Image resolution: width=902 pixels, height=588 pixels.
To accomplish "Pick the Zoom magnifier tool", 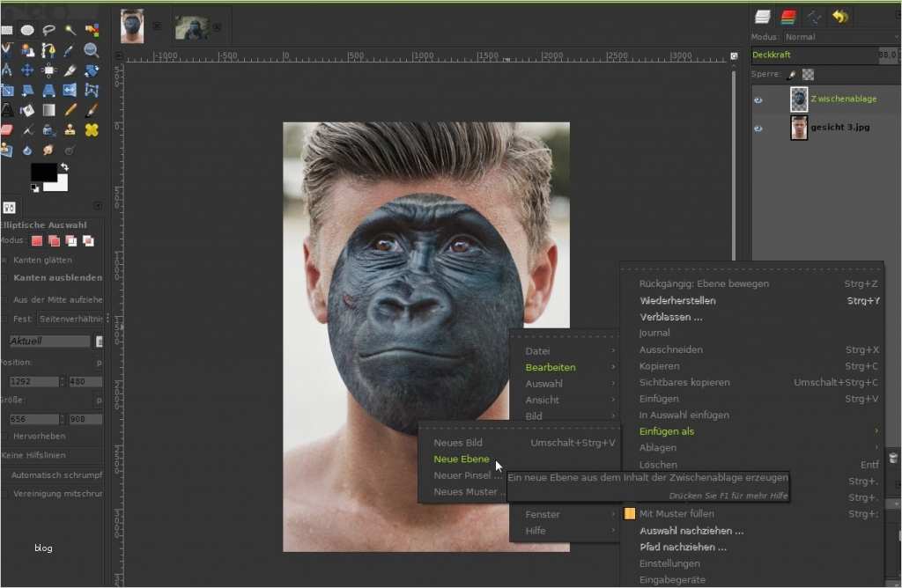I will pyautogui.click(x=92, y=50).
